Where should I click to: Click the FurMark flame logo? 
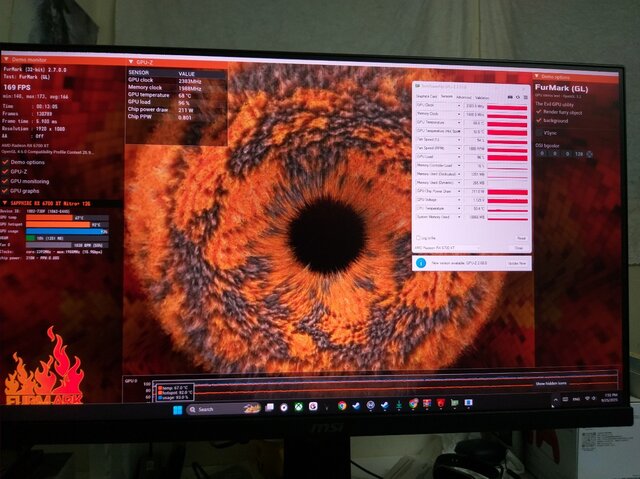click(44, 366)
